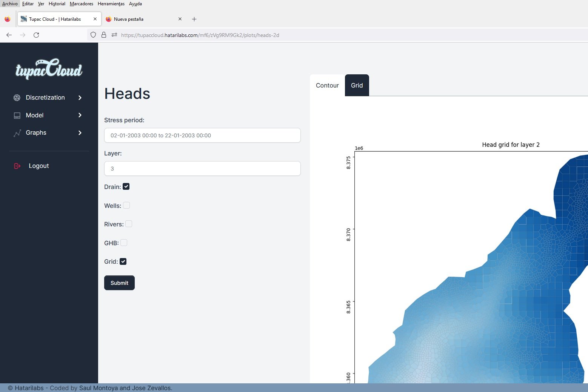Close the Tupac Cloud tab

(95, 19)
